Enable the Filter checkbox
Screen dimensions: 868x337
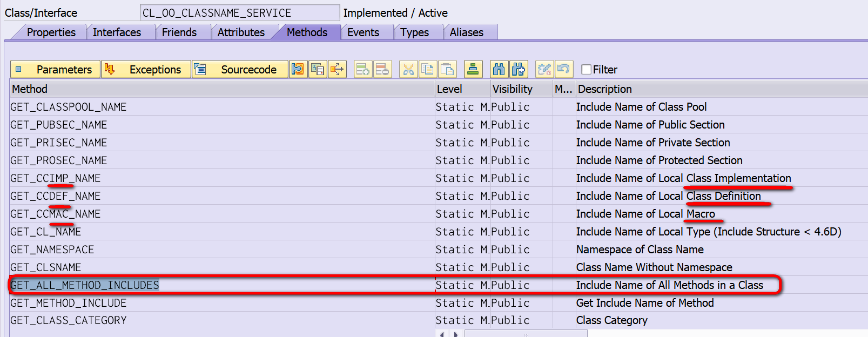[586, 69]
